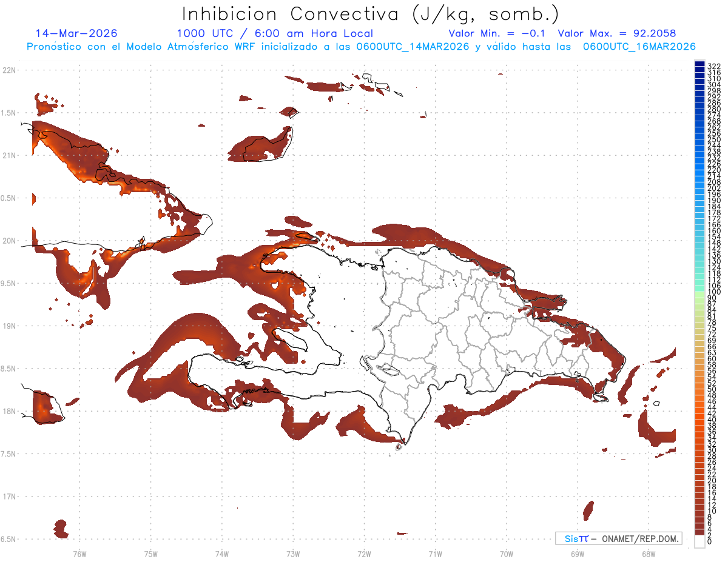728x562 pixels.
Task: Click the "73W" longitude label
Action: coord(292,554)
